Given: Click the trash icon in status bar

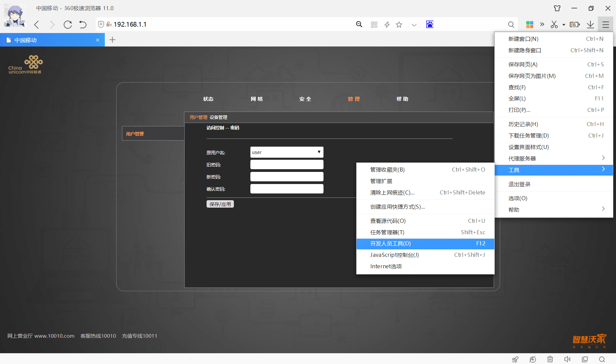Looking at the screenshot, I should pyautogui.click(x=550, y=359).
